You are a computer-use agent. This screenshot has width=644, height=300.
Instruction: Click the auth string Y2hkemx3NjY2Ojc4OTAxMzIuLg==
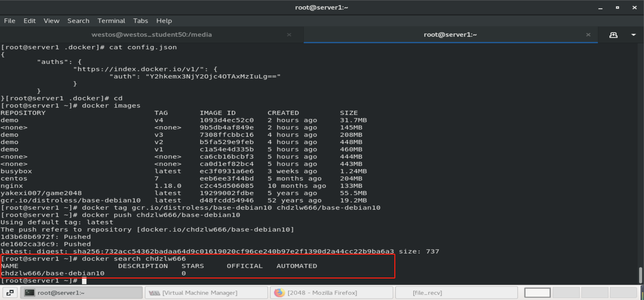click(x=213, y=77)
